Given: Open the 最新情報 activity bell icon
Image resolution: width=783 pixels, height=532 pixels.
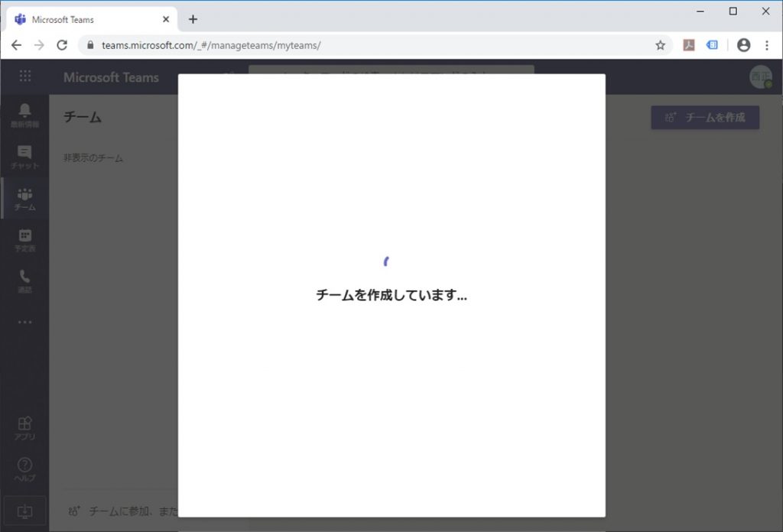Looking at the screenshot, I should click(x=24, y=115).
